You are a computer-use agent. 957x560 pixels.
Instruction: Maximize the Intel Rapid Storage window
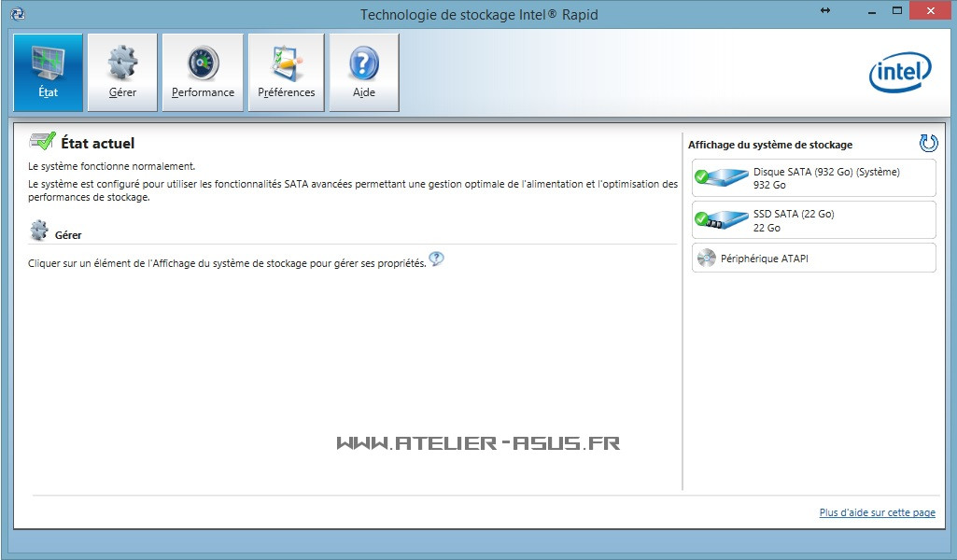(x=897, y=10)
